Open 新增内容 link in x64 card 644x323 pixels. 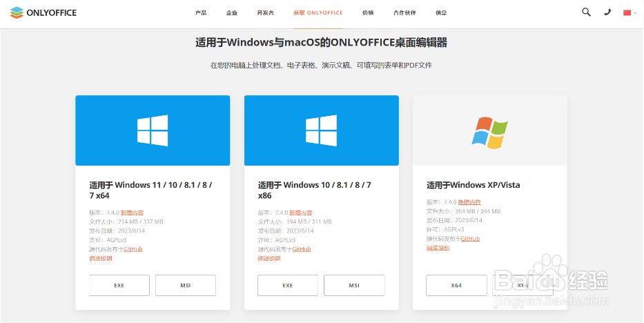(132, 213)
